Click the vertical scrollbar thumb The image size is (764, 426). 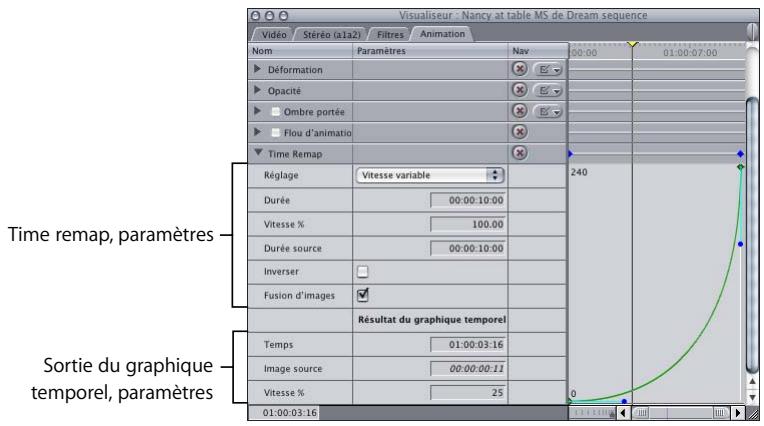[752, 236]
